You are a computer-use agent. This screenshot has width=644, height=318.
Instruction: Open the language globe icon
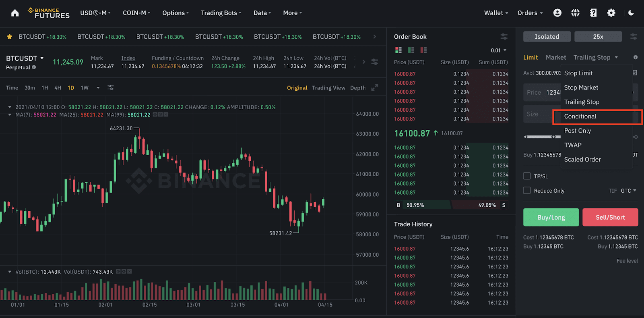(576, 13)
